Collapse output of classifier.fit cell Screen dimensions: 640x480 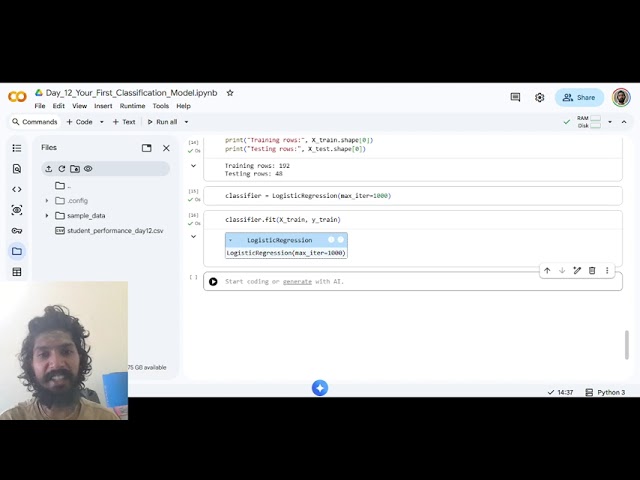tap(193, 236)
